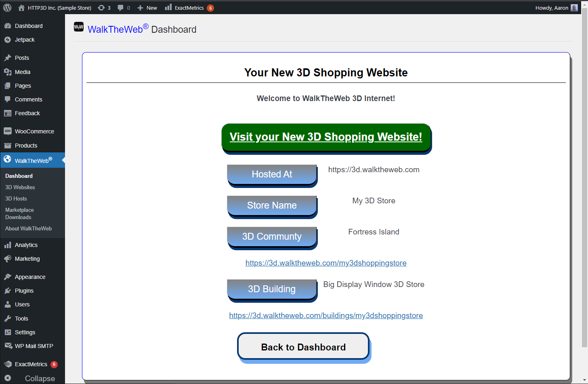This screenshot has width=588, height=384.
Task: Click the Products archive icon
Action: pos(8,146)
